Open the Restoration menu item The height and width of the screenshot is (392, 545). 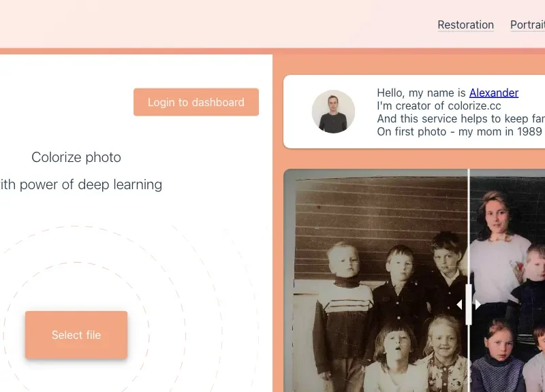[465, 25]
